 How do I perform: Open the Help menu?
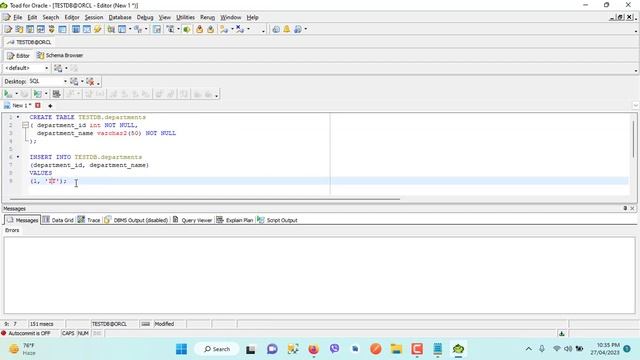252,17
